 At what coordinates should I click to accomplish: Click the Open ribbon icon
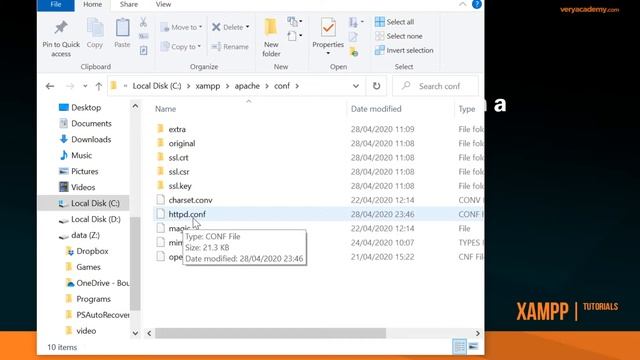[x=356, y=22]
